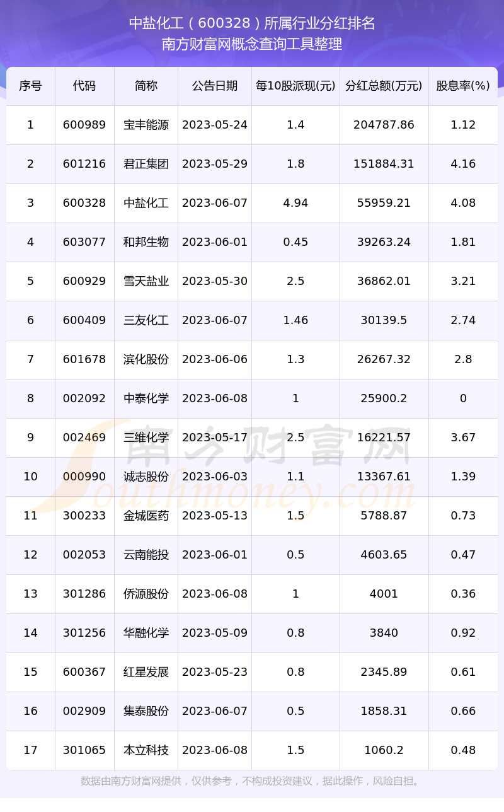The height and width of the screenshot is (812, 504).
Task: Click dividend yield 4.16
Action: click(463, 164)
